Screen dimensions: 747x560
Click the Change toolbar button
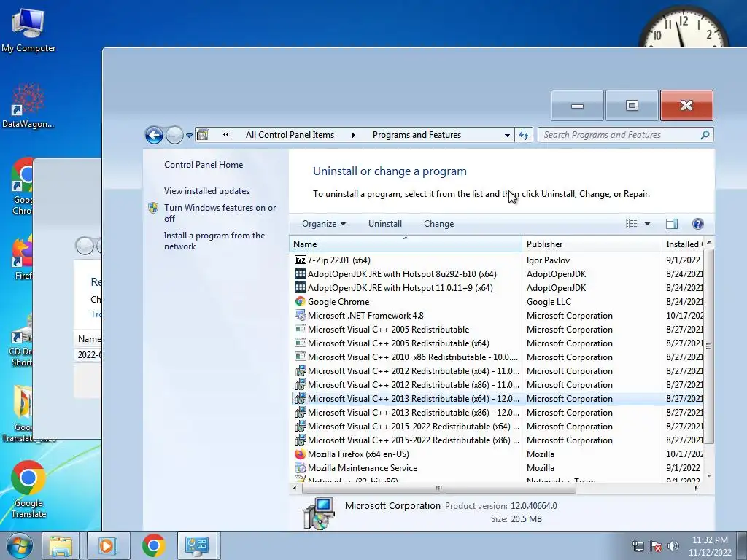tap(438, 224)
